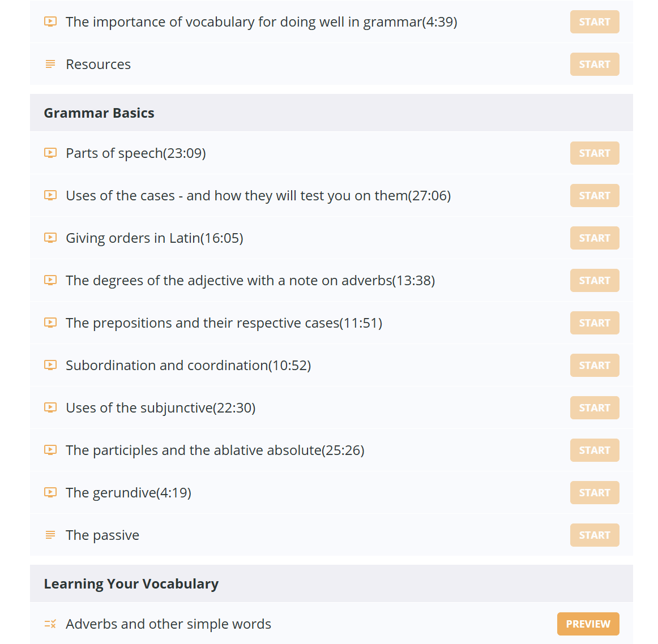Screen dimensions: 658x644
Task: Start the Resources lesson
Action: [594, 64]
